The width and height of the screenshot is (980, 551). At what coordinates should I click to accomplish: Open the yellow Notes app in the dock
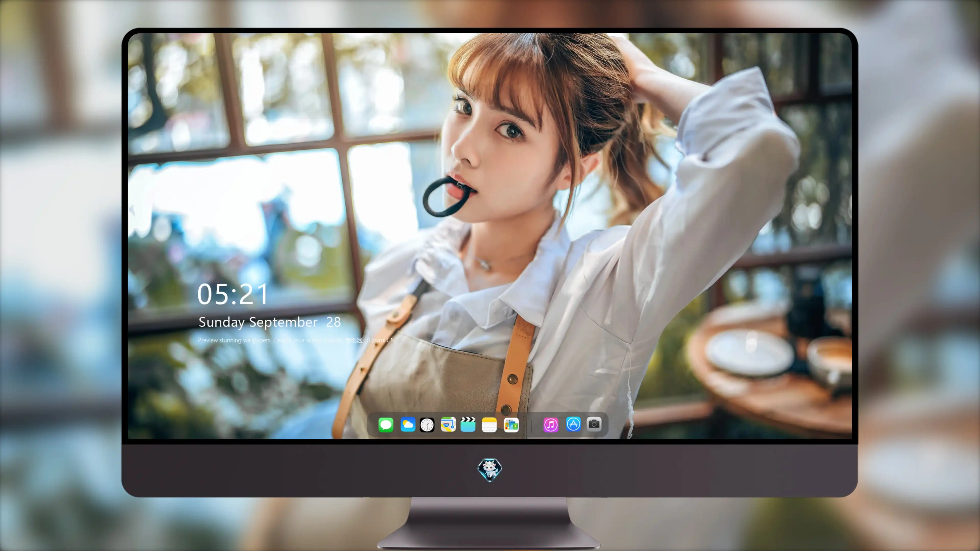coord(489,425)
